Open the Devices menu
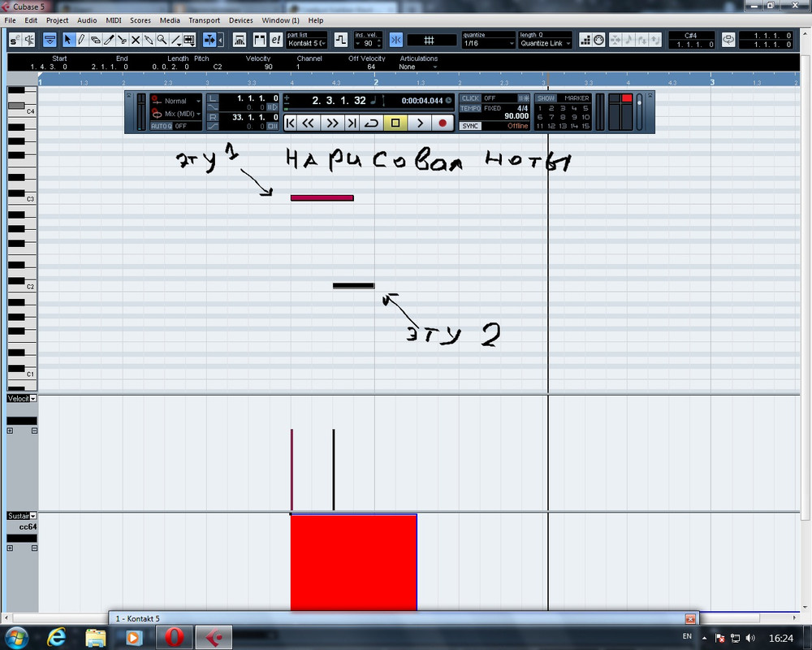Viewport: 812px width, 650px height. [241, 20]
